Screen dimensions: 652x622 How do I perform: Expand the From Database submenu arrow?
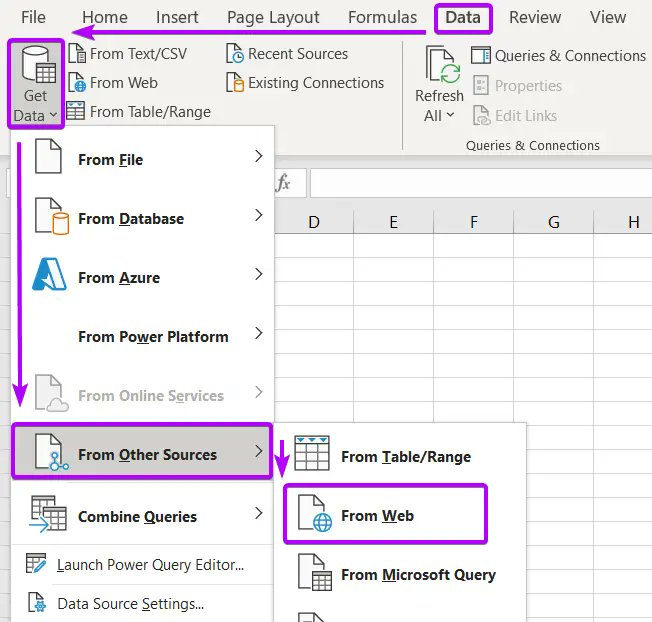(259, 215)
